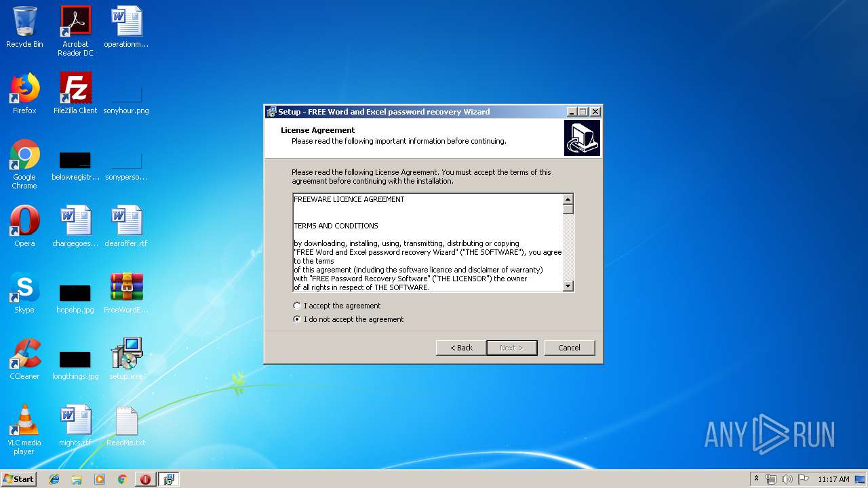Cancel the setup wizard
The width and height of the screenshot is (868, 488).
click(x=569, y=348)
